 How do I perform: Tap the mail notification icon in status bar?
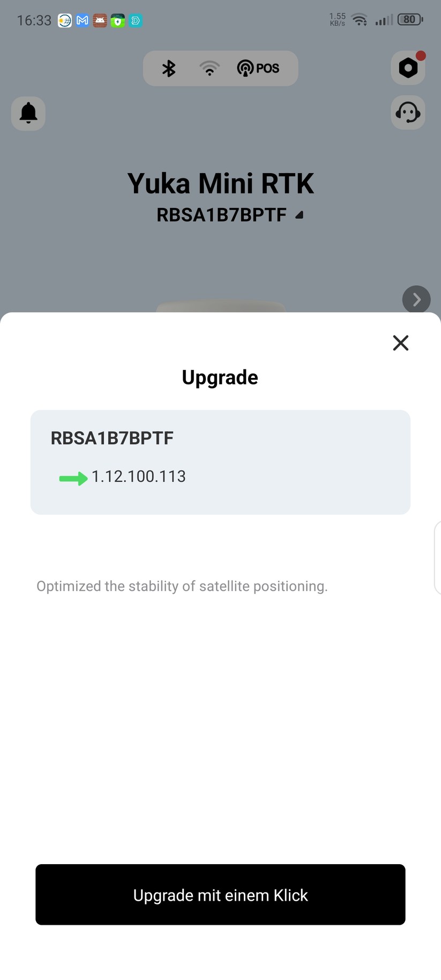pyautogui.click(x=83, y=21)
